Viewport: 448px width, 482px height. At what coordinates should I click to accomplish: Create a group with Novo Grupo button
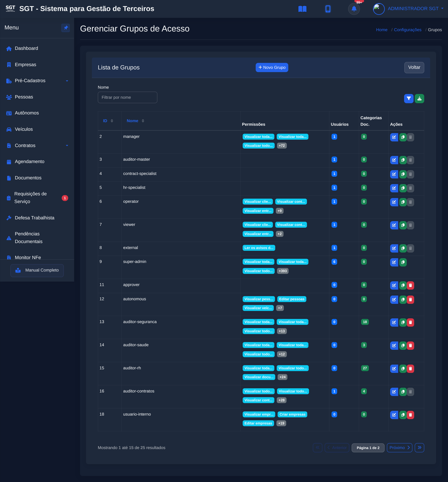pyautogui.click(x=272, y=67)
